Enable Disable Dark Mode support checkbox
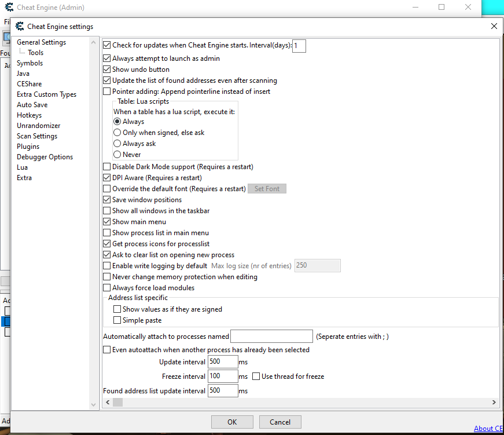This screenshot has height=435, width=504. coord(106,167)
